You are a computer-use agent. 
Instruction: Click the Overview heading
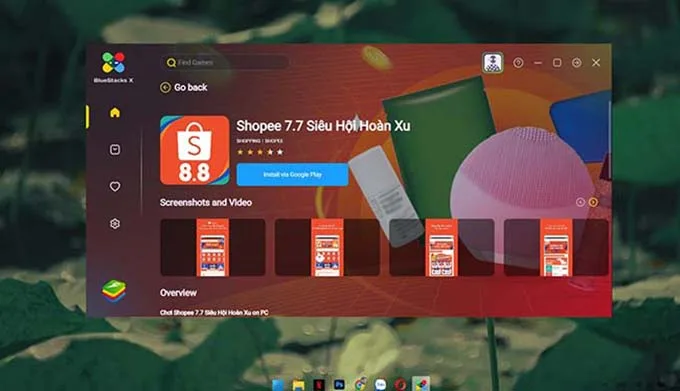tap(178, 293)
